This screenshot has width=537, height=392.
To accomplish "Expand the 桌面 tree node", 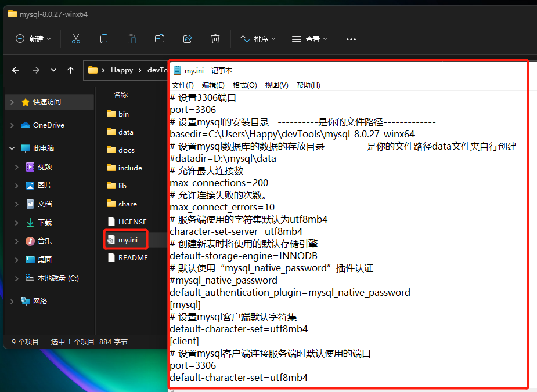I will (16, 260).
